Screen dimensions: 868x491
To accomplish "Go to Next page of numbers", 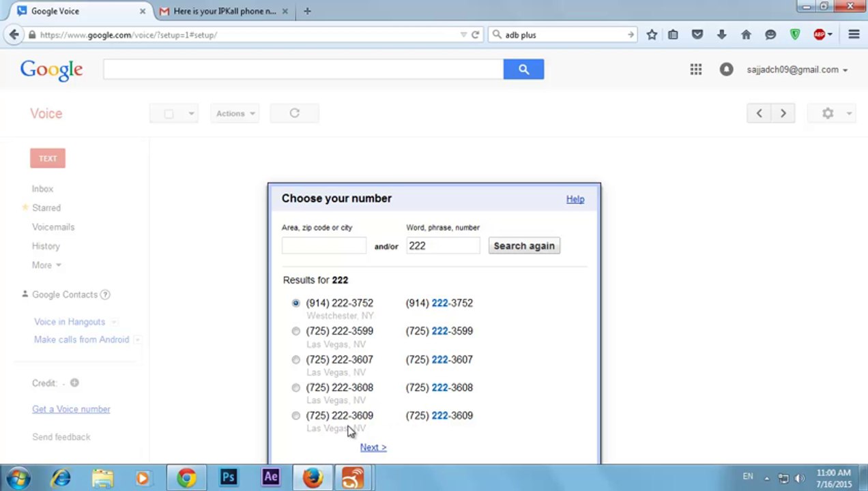I will click(373, 447).
